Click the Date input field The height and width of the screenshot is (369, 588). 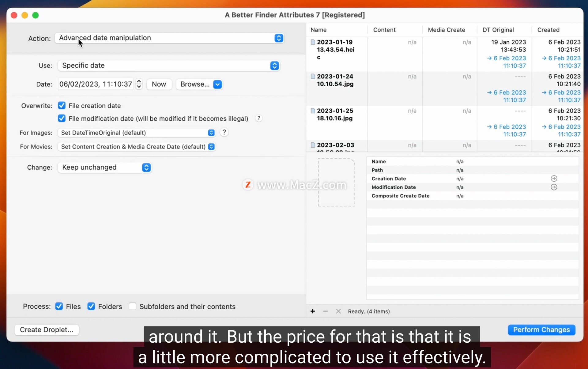[96, 84]
